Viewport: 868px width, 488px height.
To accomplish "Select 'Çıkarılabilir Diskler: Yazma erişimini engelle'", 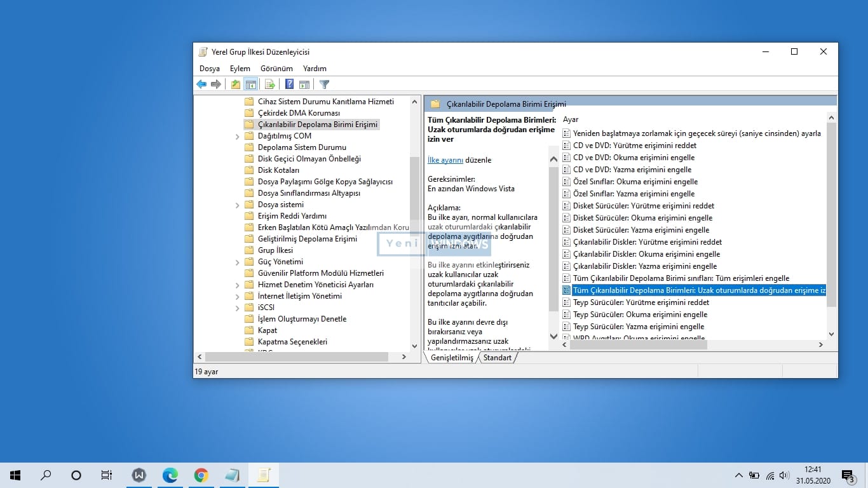I will [645, 266].
